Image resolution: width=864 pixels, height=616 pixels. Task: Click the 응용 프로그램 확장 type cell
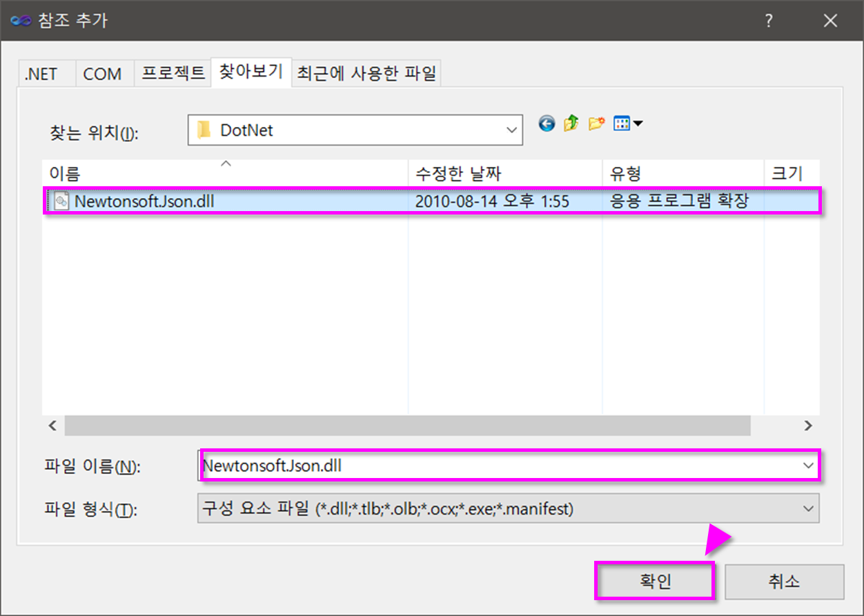[x=680, y=201]
